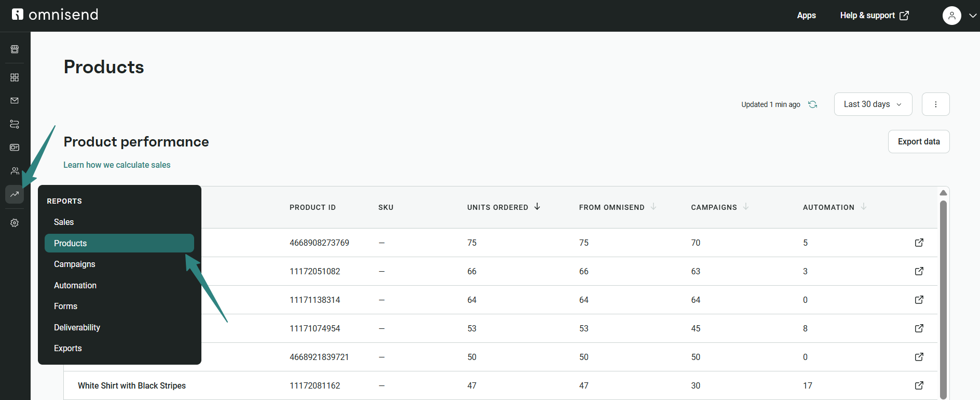Open the three-dot more options menu

click(x=935, y=104)
